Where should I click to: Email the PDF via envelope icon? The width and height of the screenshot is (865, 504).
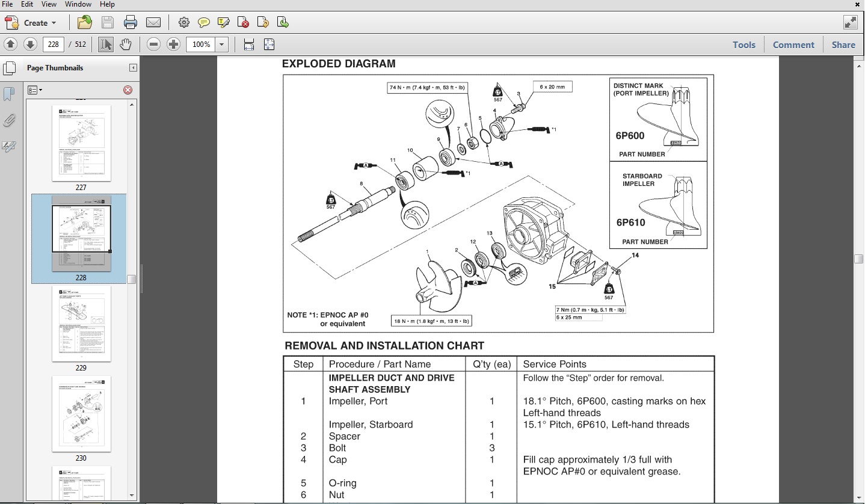point(153,22)
